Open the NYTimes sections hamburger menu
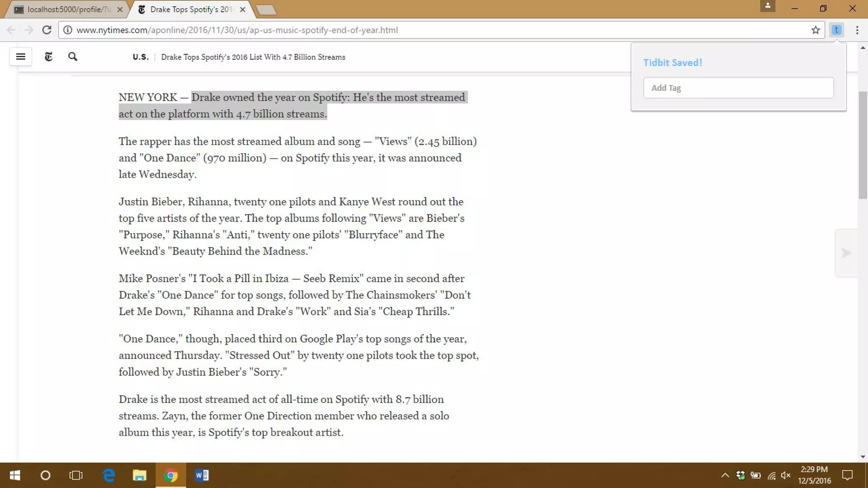 (x=20, y=57)
